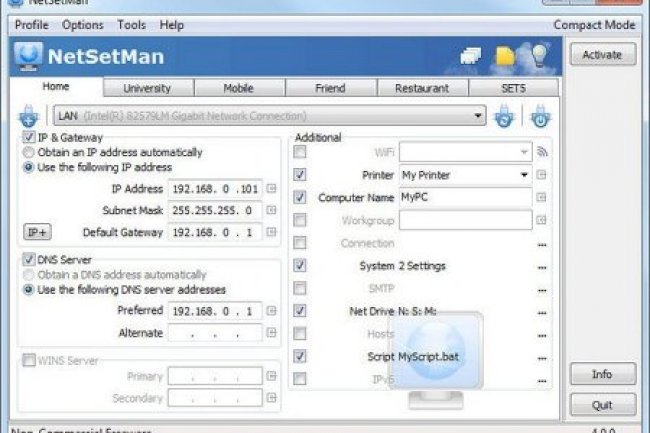
Task: Click the get-current icon beside Printer dropdown
Action: (x=542, y=175)
